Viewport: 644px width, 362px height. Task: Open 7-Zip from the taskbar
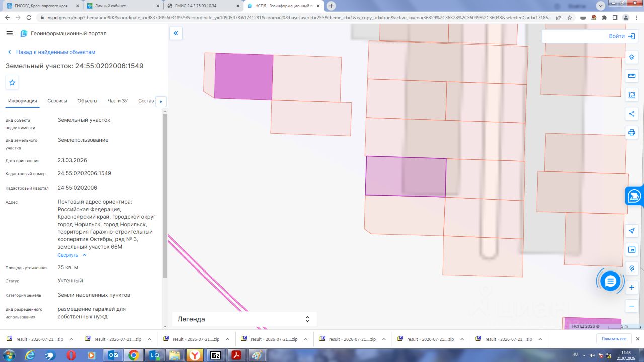pyautogui.click(x=215, y=355)
